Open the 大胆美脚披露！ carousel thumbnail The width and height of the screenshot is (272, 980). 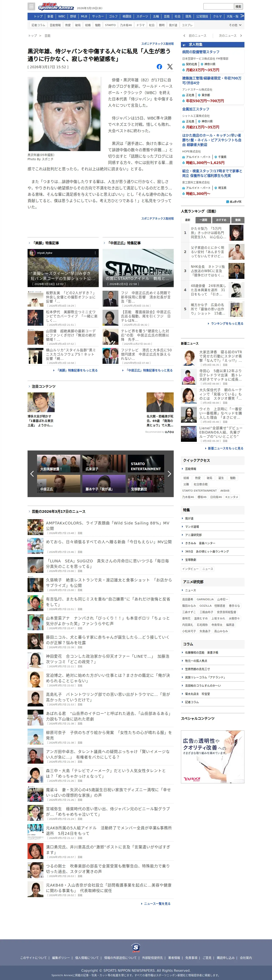coord(59,463)
